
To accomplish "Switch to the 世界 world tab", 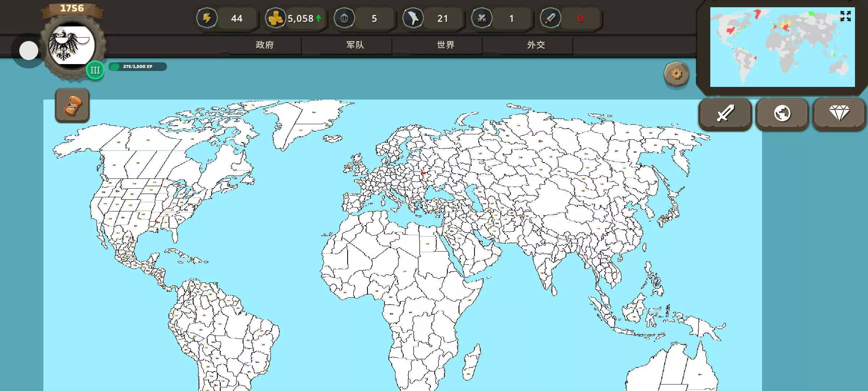I will (446, 45).
